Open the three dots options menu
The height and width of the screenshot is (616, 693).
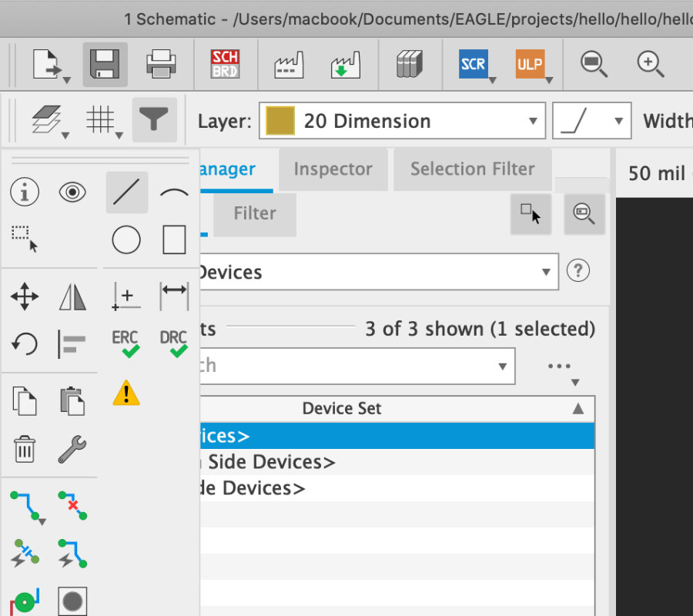[x=560, y=367]
